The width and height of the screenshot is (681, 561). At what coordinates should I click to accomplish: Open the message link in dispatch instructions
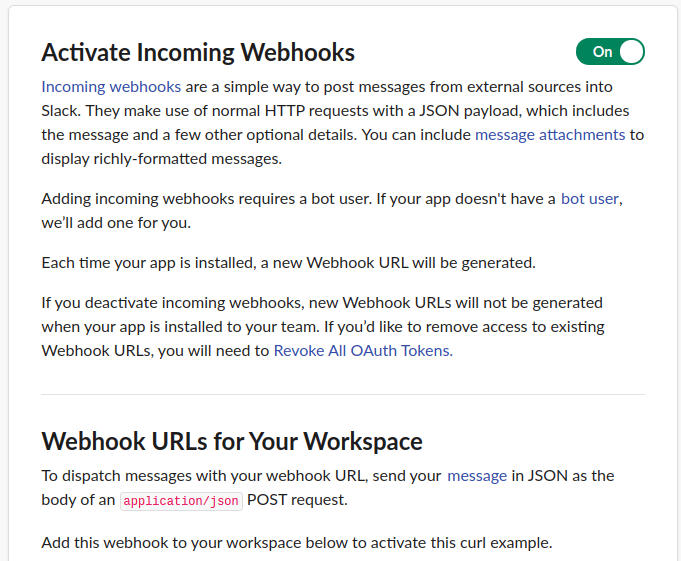pyautogui.click(x=477, y=476)
